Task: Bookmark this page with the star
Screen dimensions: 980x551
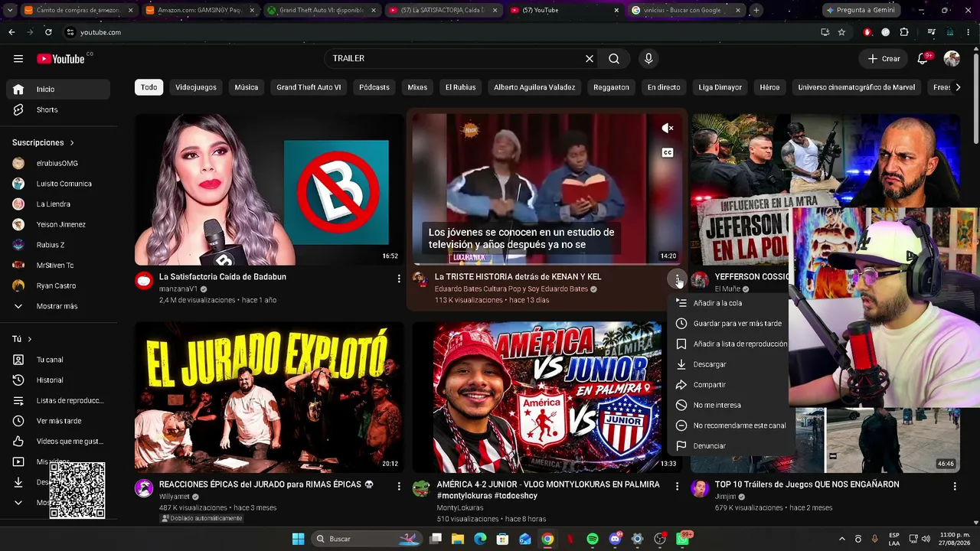Action: pos(841,32)
